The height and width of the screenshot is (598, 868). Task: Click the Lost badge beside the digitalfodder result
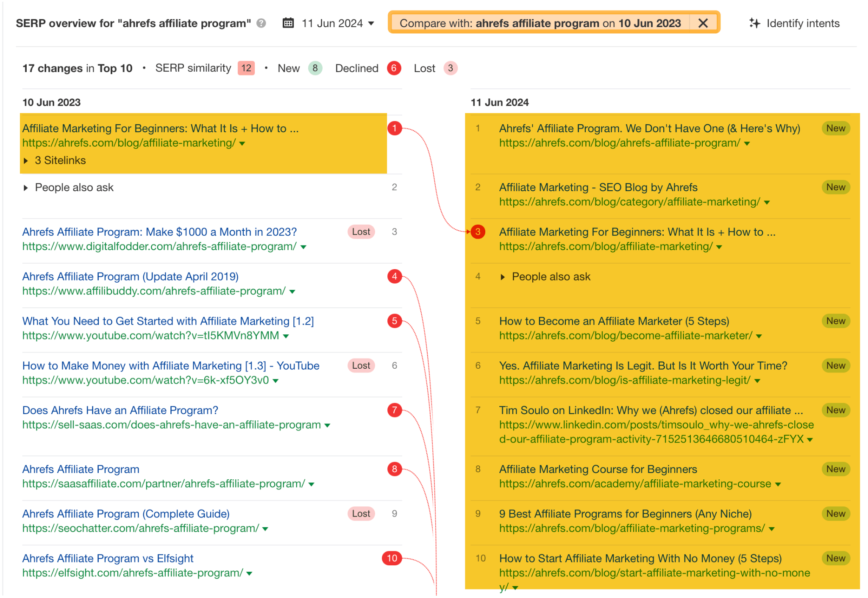[x=361, y=232]
